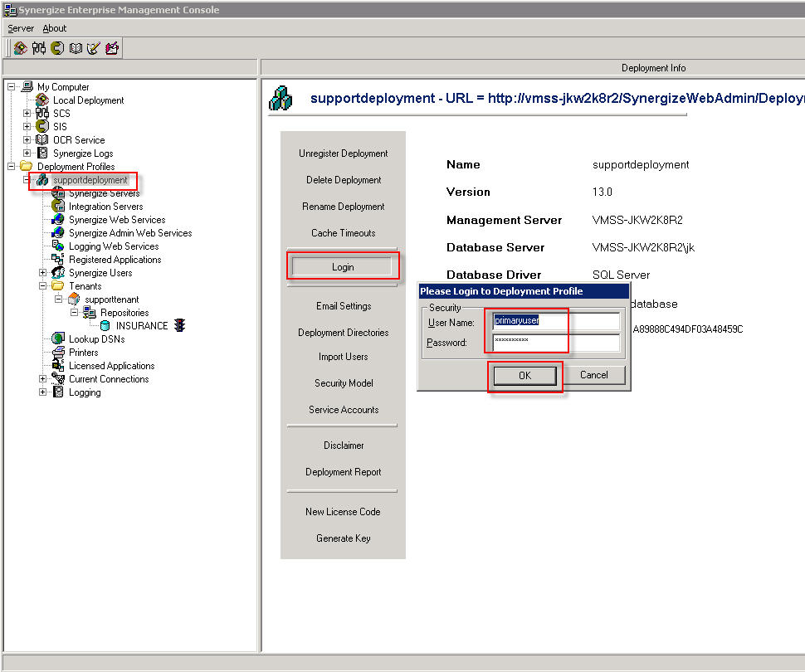Click the Generate Key button
805x672 pixels.
pos(343,538)
